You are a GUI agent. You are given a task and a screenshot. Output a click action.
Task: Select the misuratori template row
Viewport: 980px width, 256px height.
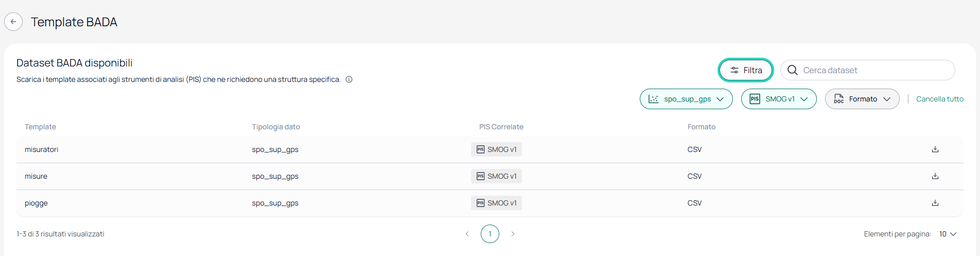pyautogui.click(x=490, y=149)
